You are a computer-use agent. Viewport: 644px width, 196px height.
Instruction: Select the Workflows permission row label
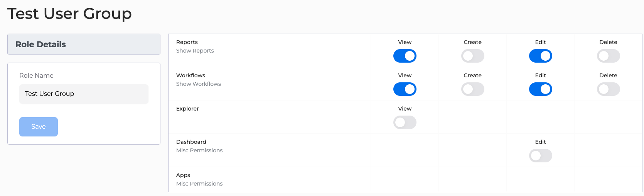[191, 75]
